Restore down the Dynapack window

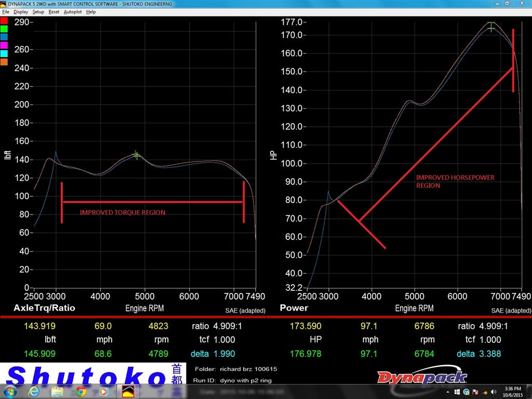coord(507,4)
